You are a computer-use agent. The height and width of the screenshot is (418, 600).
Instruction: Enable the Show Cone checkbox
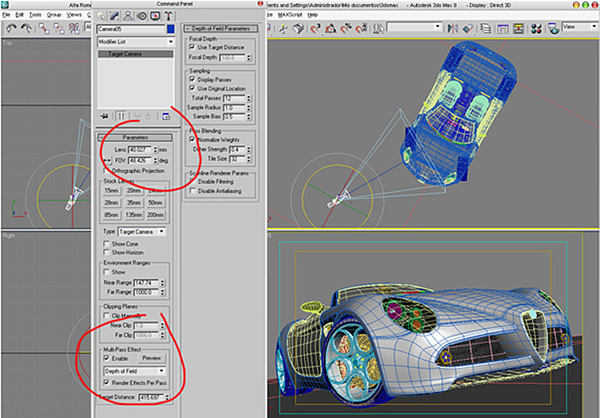tap(106, 243)
